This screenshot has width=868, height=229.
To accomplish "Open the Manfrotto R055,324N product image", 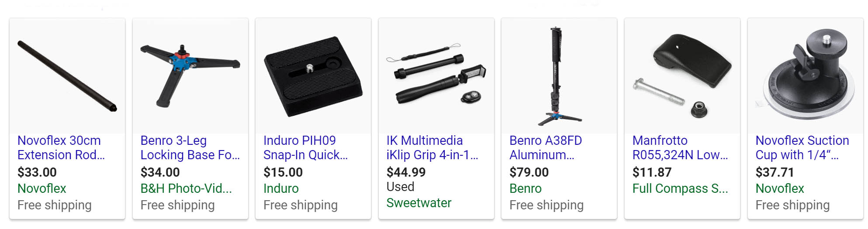I will click(682, 76).
